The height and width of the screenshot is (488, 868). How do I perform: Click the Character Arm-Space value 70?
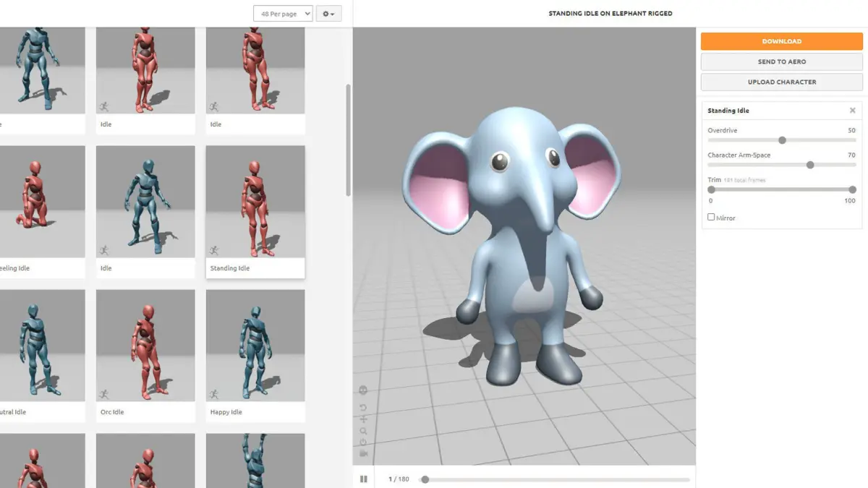click(x=851, y=155)
